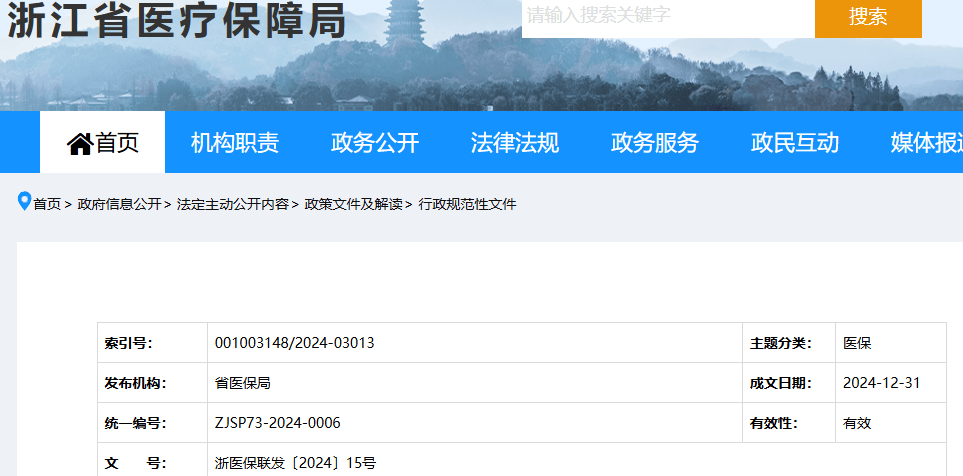
Task: Focus the 请输入搜索关键字 search field
Action: 668,17
